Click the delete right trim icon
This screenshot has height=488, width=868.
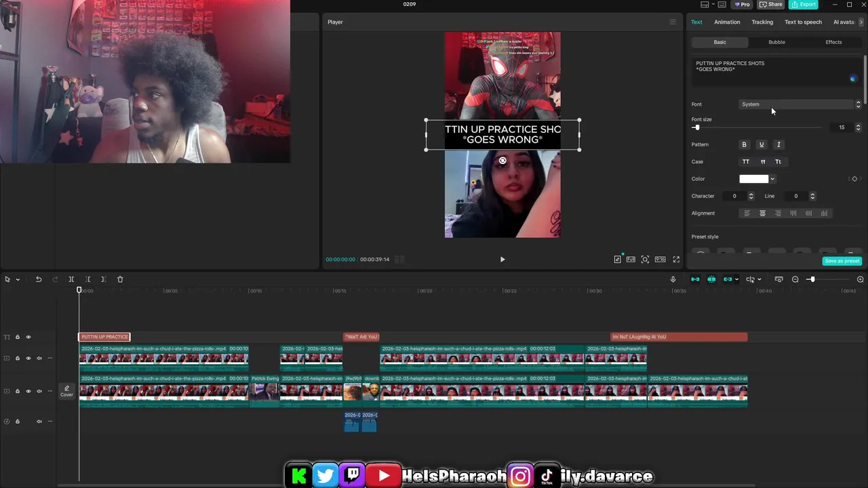[103, 279]
